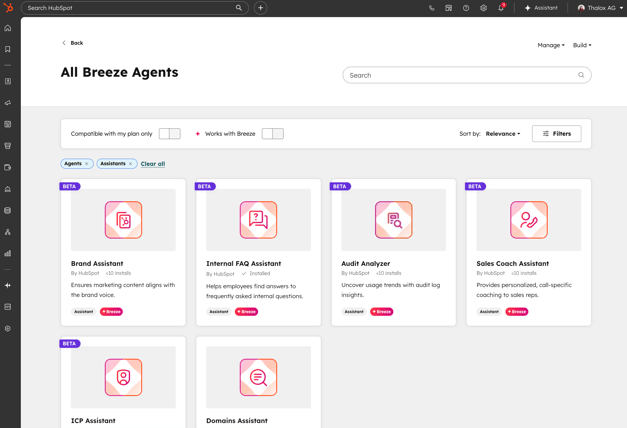Image resolution: width=627 pixels, height=428 pixels.
Task: Toggle Compatible with my plan only
Action: 170,134
